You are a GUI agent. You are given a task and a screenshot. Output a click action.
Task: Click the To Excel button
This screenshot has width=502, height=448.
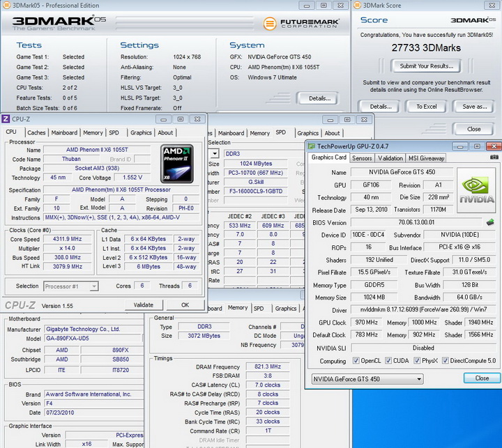point(427,107)
